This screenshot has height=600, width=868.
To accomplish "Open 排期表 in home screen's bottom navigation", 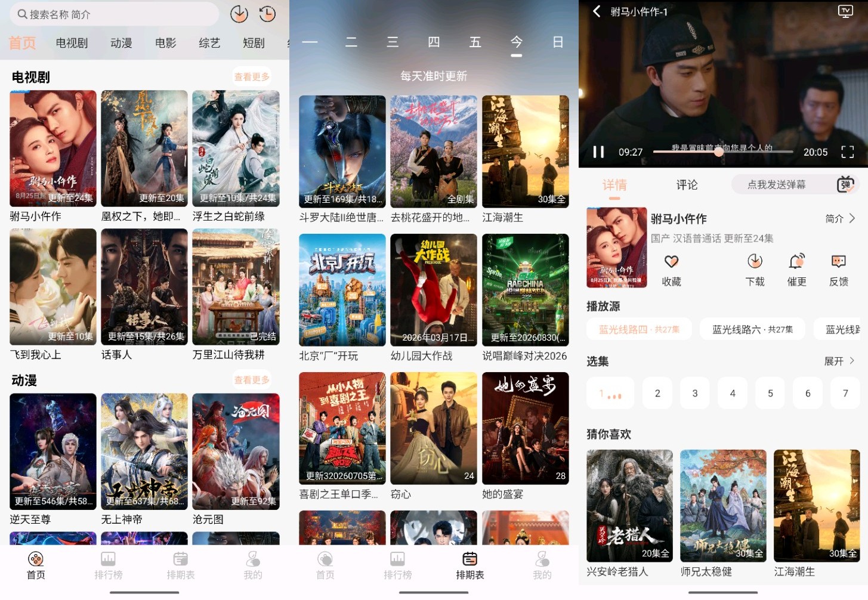I will 181,565.
